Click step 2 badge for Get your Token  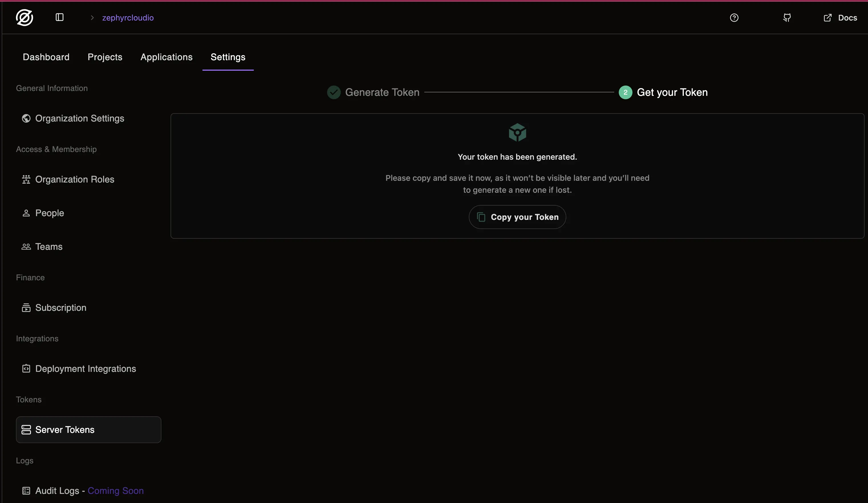tap(625, 92)
